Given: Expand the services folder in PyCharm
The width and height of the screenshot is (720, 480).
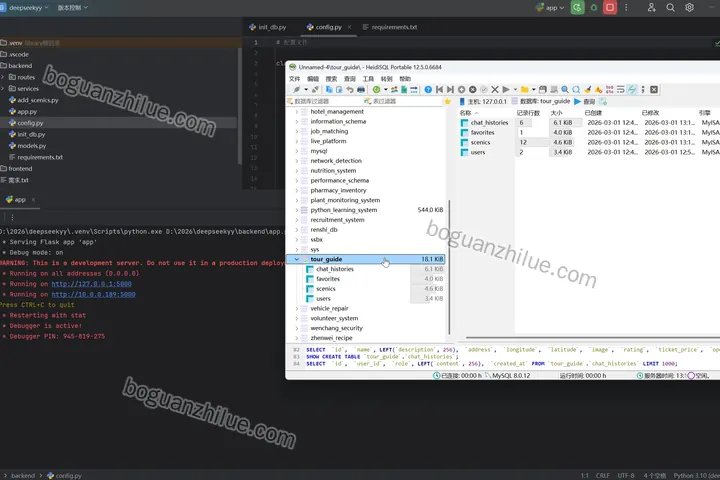Looking at the screenshot, I should tap(3, 89).
